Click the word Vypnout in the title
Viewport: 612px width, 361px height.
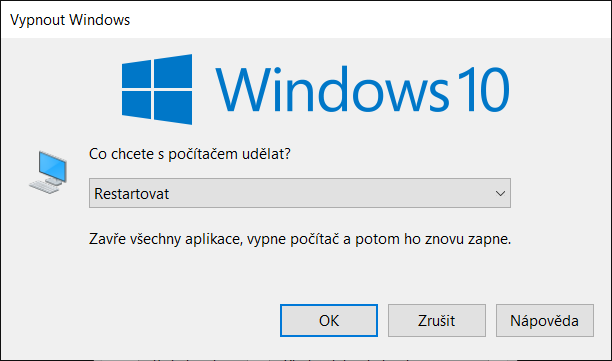tap(37, 20)
